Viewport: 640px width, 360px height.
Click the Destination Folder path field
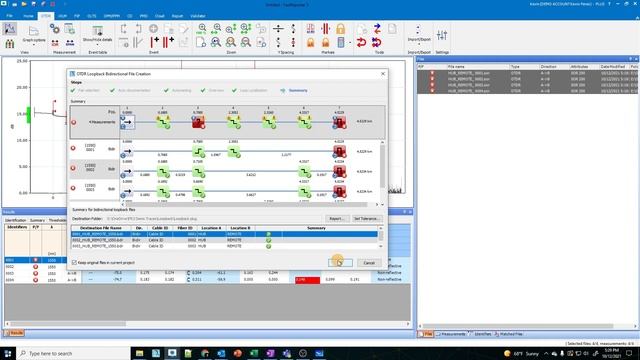[x=213, y=219]
